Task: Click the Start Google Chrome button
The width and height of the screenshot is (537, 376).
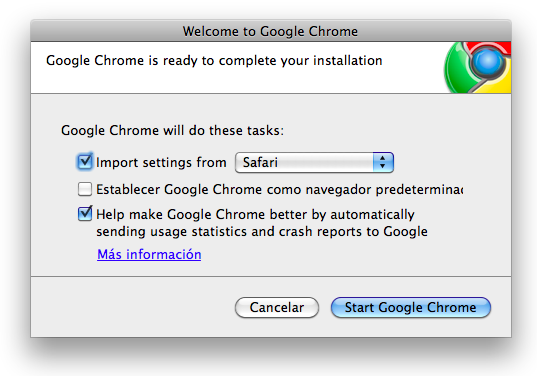Action: tap(411, 308)
